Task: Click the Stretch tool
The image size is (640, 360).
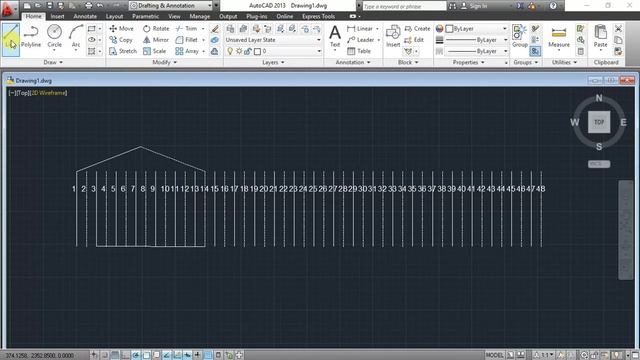Action: [x=123, y=51]
